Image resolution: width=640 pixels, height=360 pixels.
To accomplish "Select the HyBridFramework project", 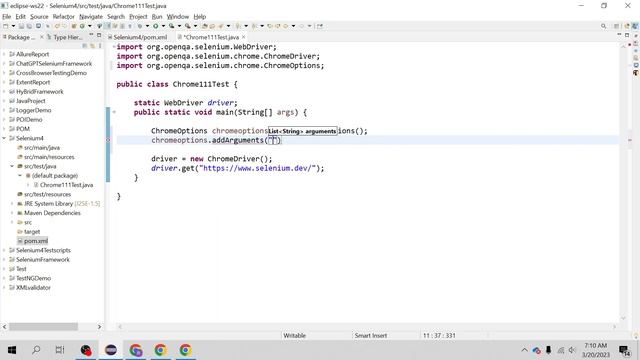I will (x=40, y=92).
